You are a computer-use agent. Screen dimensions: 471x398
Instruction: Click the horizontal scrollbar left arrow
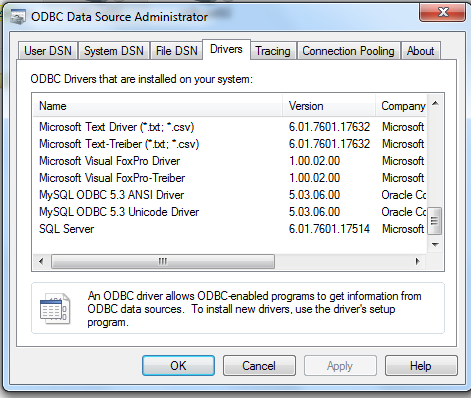click(41, 261)
